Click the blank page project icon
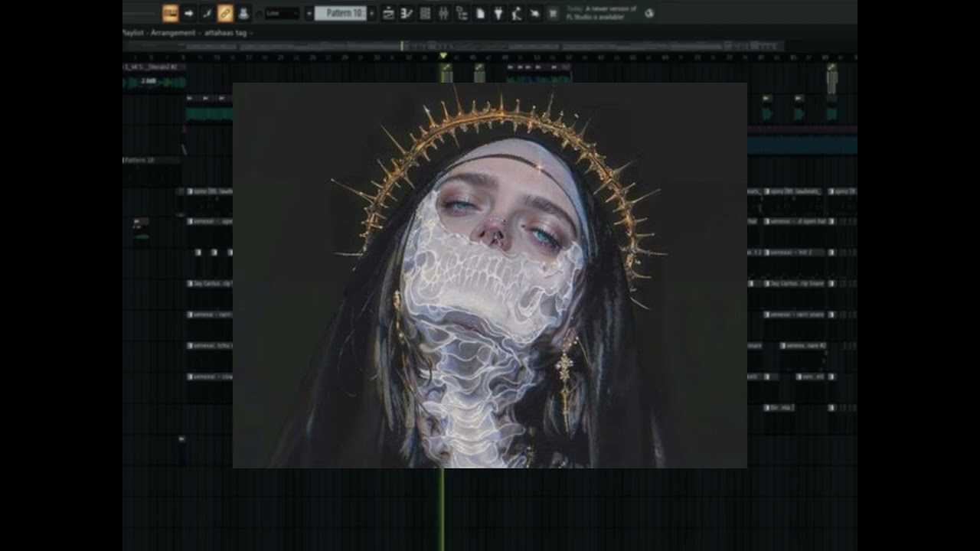980x551 pixels. [x=480, y=13]
